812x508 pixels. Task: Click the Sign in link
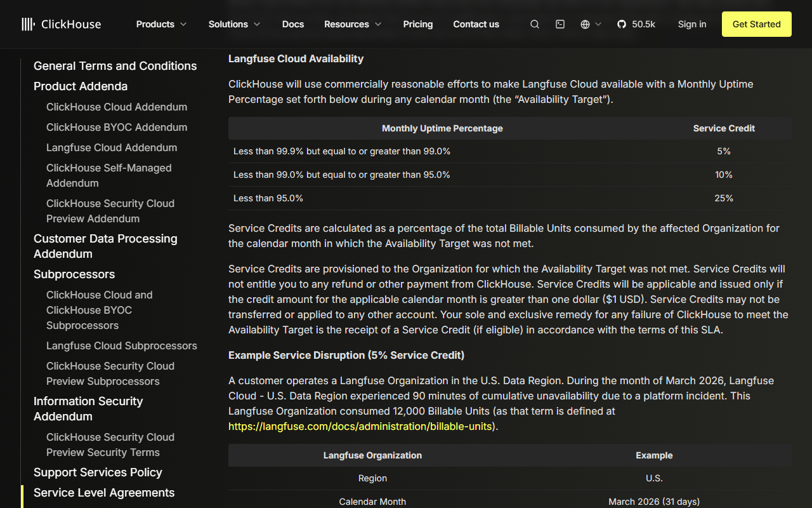point(692,24)
